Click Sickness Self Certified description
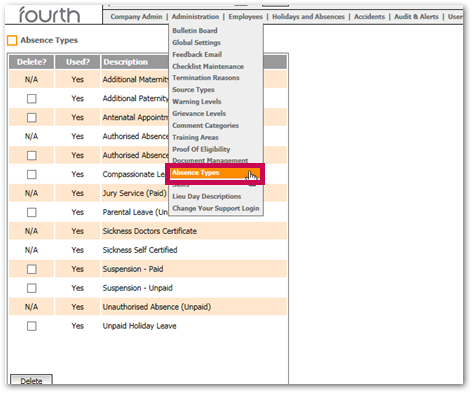The width and height of the screenshot is (472, 393). pyautogui.click(x=140, y=250)
